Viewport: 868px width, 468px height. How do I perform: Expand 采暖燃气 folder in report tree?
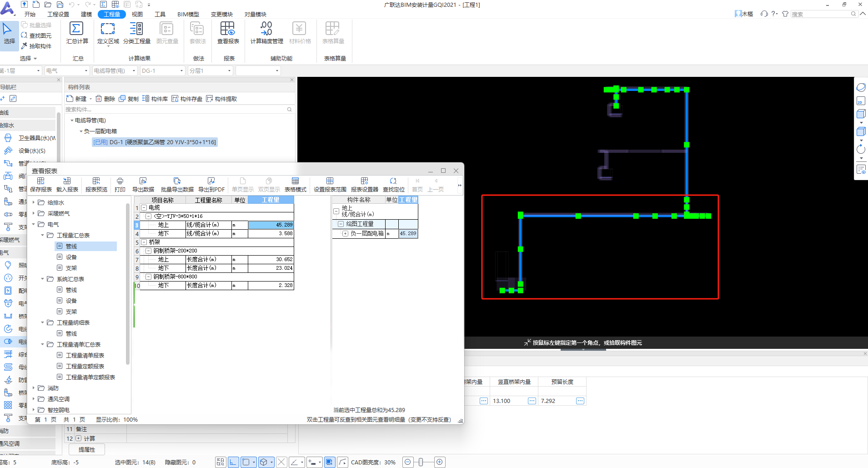[34, 213]
